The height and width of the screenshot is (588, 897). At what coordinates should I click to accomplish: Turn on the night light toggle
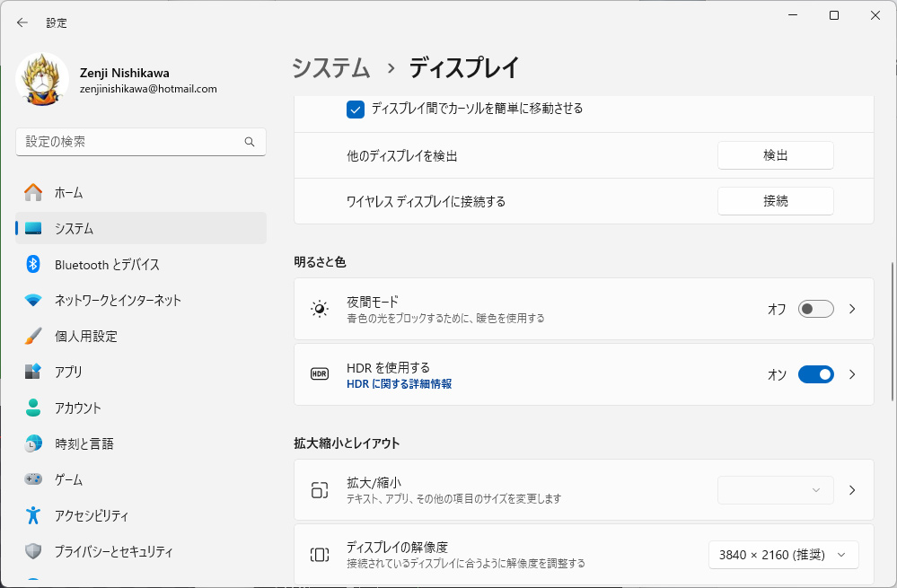815,309
